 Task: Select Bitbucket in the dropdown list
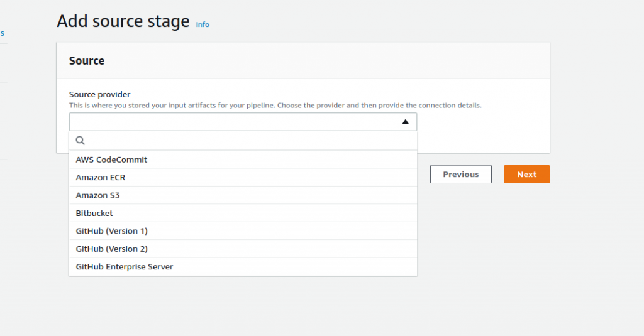pyautogui.click(x=94, y=213)
